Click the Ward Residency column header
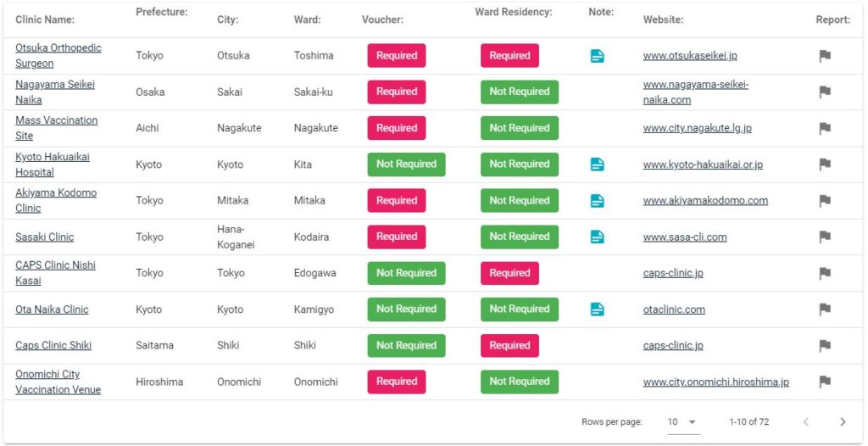868x446 pixels. tap(514, 12)
